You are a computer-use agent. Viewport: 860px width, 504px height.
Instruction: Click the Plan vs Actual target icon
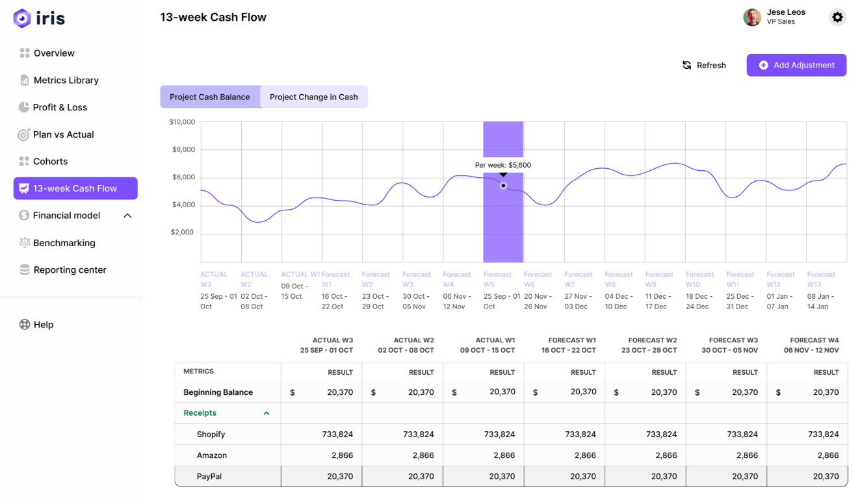coord(24,134)
